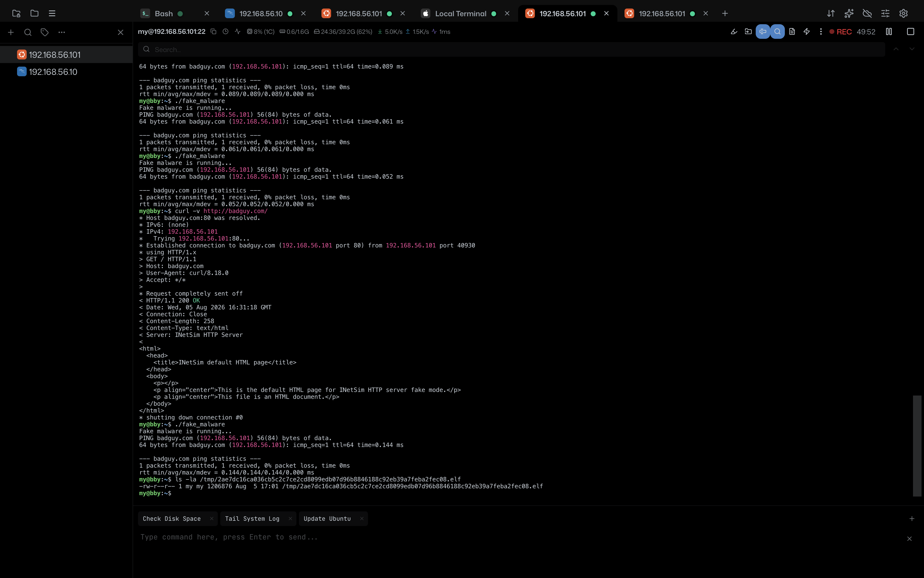Open the SFTP folder transfer icon
This screenshot has height=578, width=924.
[748, 32]
